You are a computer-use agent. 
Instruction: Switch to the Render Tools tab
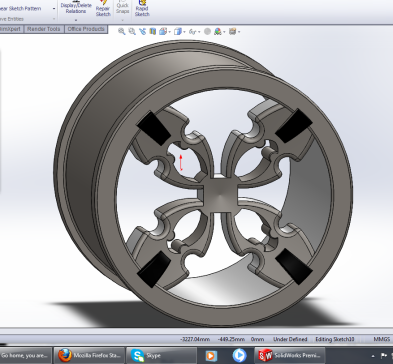click(x=44, y=29)
